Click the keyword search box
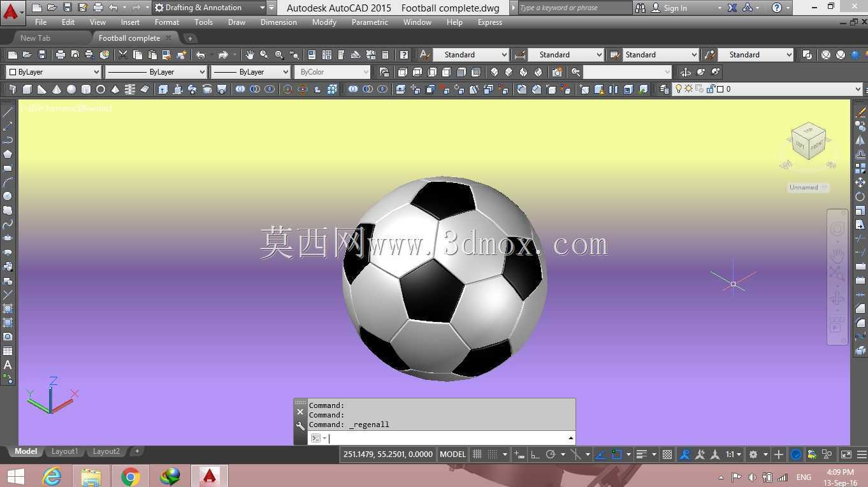868x487 pixels. pos(575,8)
